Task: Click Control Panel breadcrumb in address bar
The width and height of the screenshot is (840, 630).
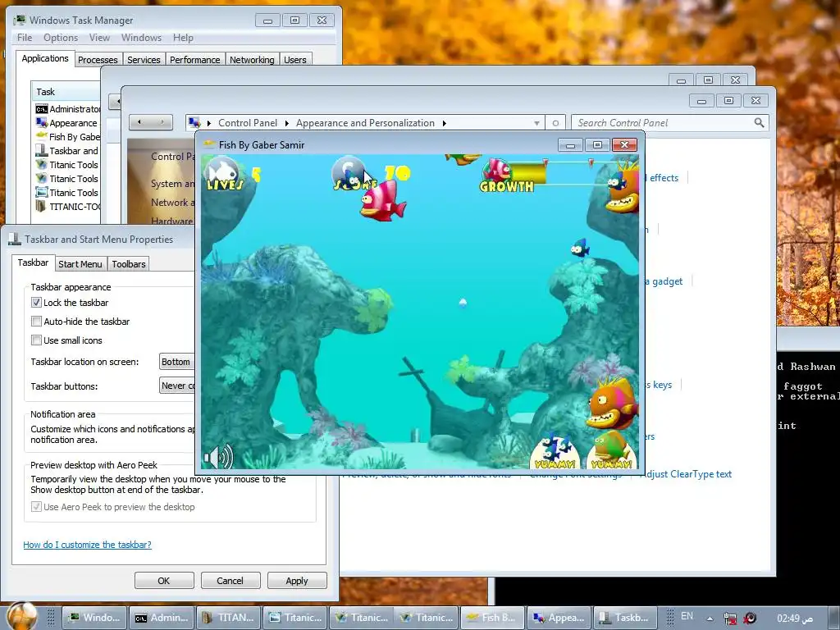Action: pyautogui.click(x=248, y=123)
